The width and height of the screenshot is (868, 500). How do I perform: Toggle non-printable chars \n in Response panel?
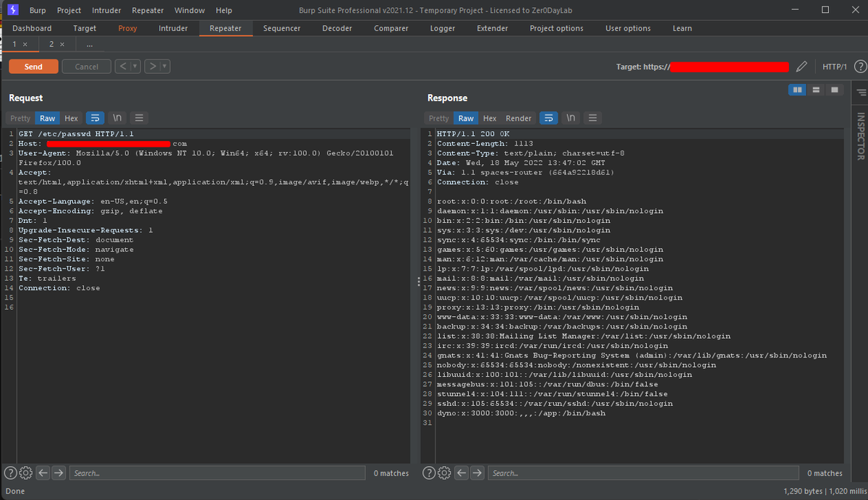click(x=571, y=118)
